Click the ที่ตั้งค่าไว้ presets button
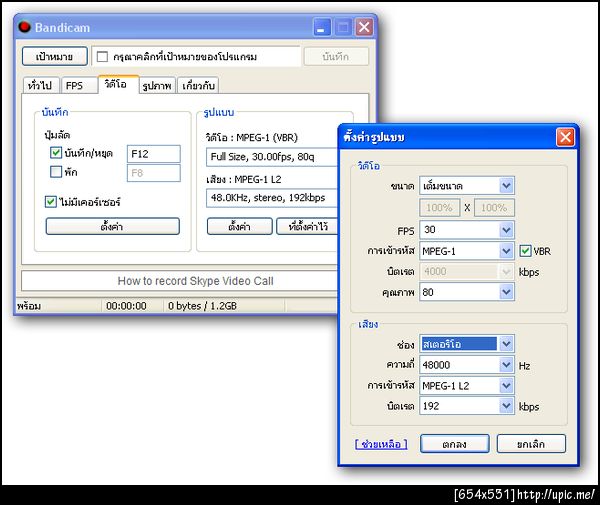This screenshot has height=505, width=600. click(x=307, y=226)
